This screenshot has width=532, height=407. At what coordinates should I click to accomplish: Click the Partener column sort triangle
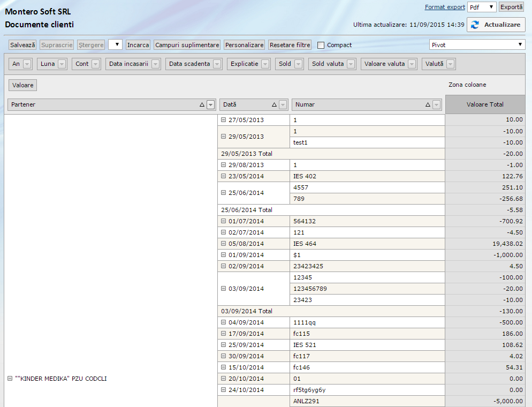pyautogui.click(x=202, y=105)
